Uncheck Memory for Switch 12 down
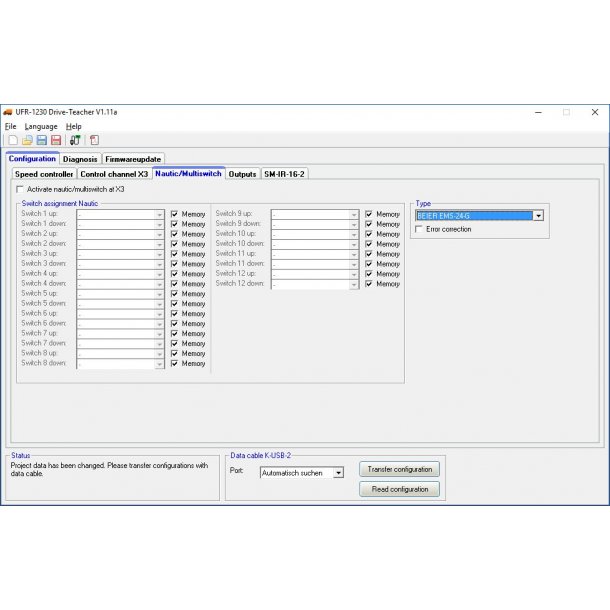 (369, 284)
